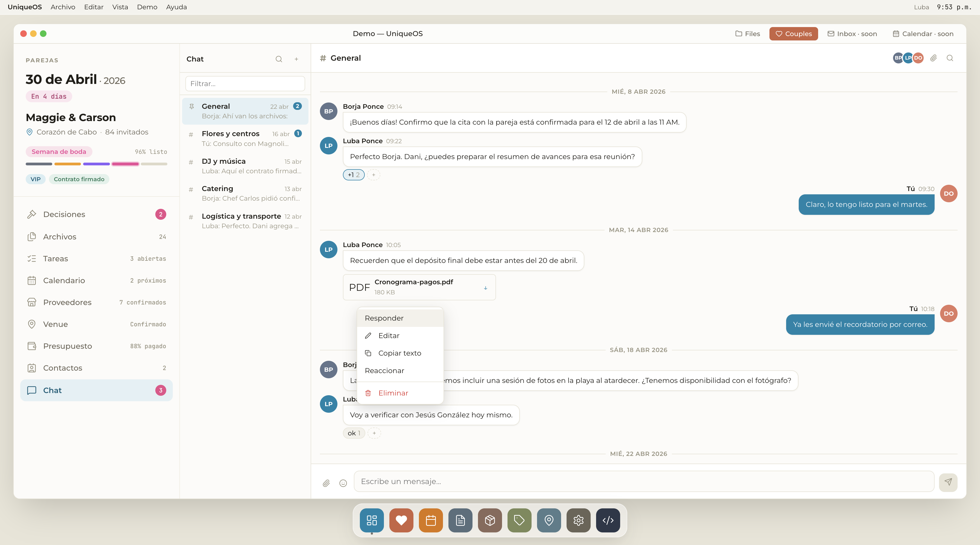Open dashboard grid app in dock
The image size is (980, 545).
pos(372,520)
